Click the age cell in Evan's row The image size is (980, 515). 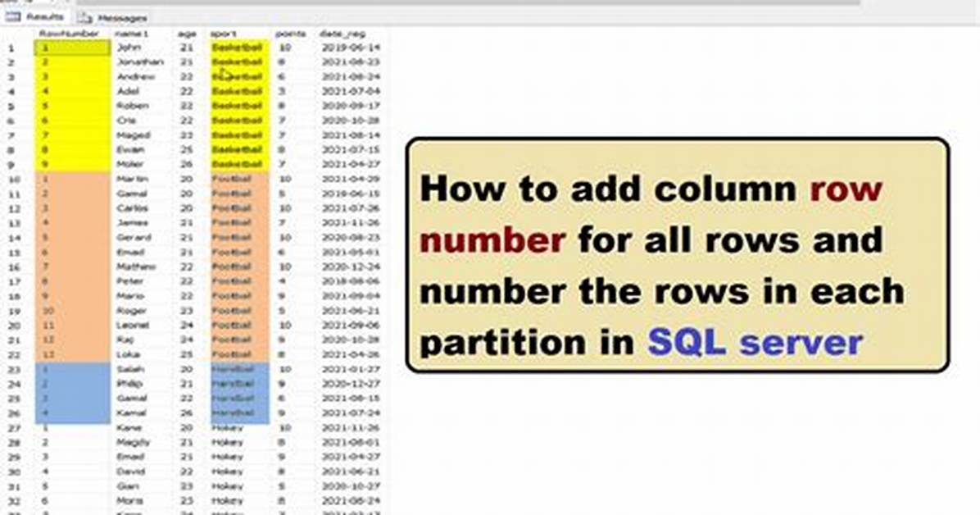[x=186, y=149]
